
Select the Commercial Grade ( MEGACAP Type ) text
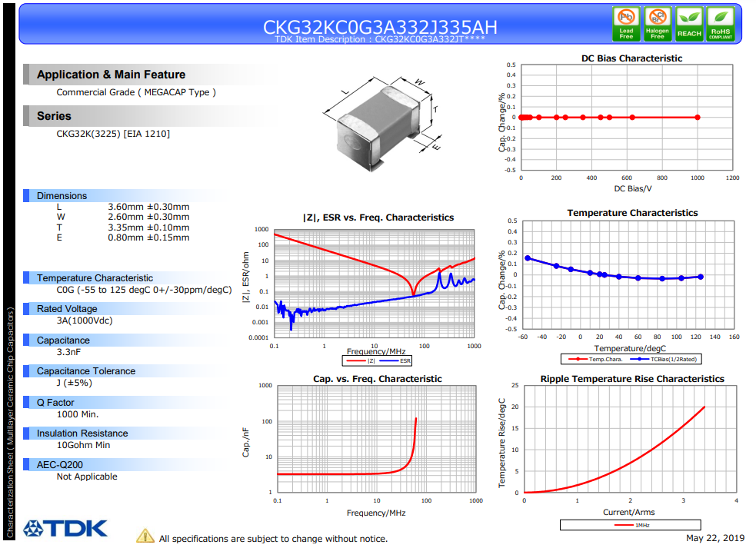[136, 92]
